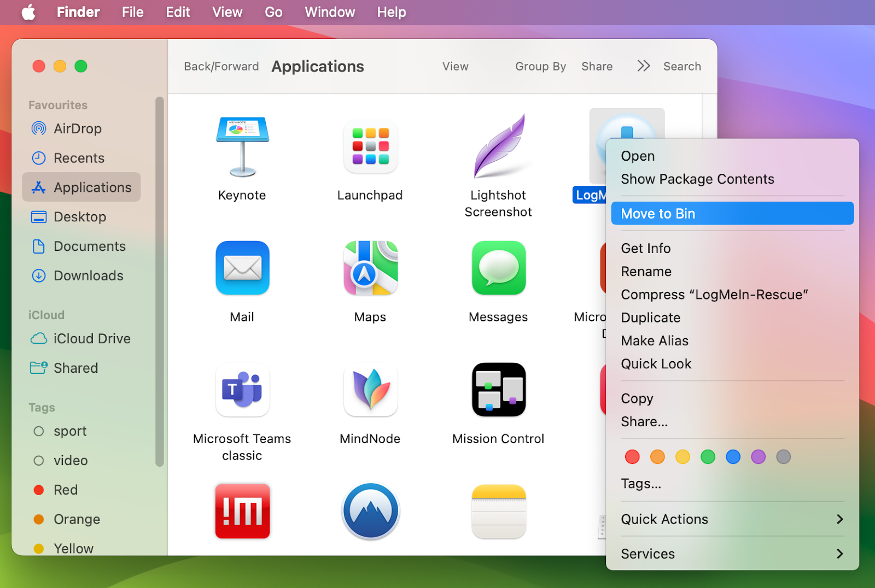Choose Open in context menu
875x588 pixels.
pos(732,156)
